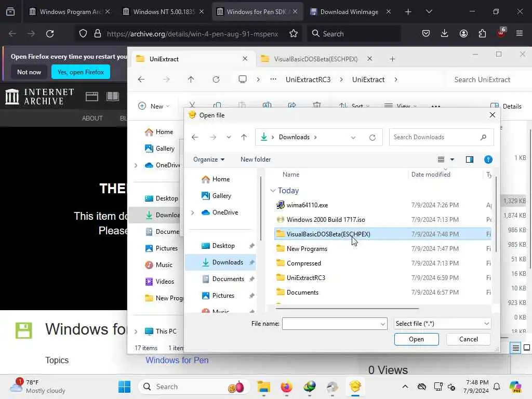This screenshot has height=399, width=532.
Task: Select the New Programs folder in dialog
Action: click(383, 249)
